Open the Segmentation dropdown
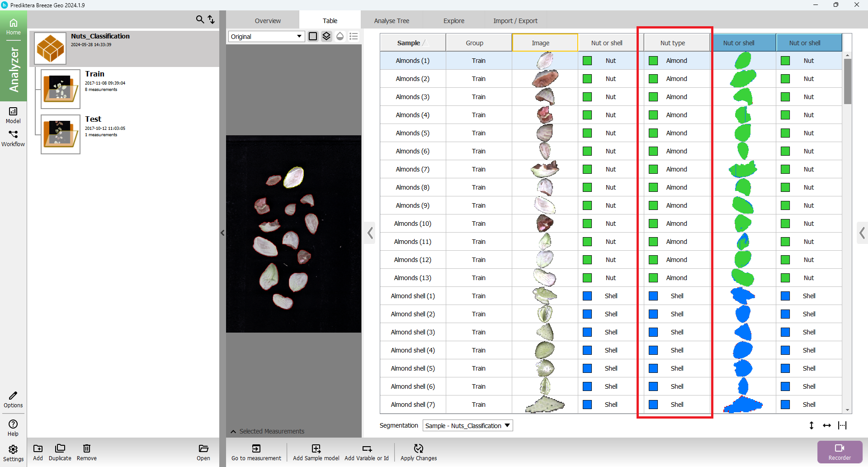868x467 pixels. point(467,425)
